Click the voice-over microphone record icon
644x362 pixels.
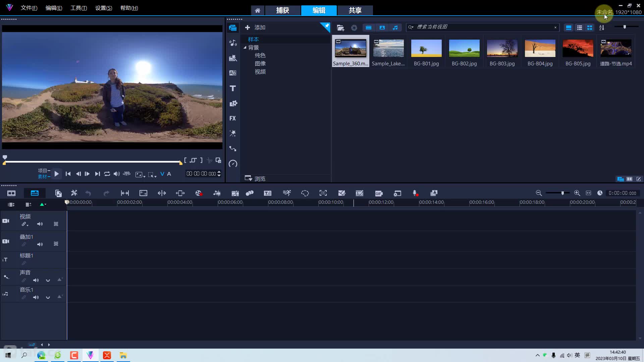pyautogui.click(x=415, y=193)
